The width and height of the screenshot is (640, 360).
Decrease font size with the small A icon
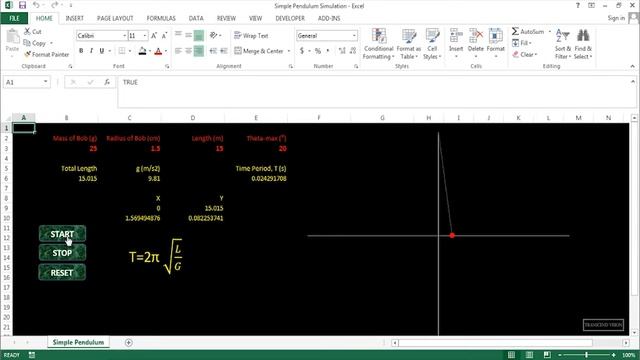(x=164, y=36)
